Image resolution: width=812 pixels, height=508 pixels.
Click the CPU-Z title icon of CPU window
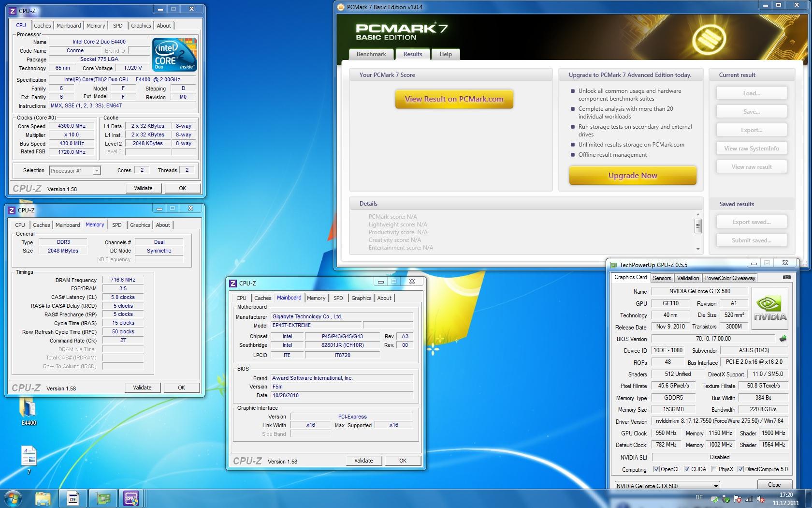click(12, 11)
